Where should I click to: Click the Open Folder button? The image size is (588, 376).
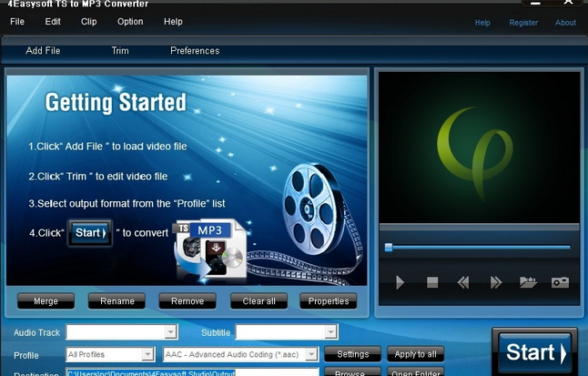[415, 372]
